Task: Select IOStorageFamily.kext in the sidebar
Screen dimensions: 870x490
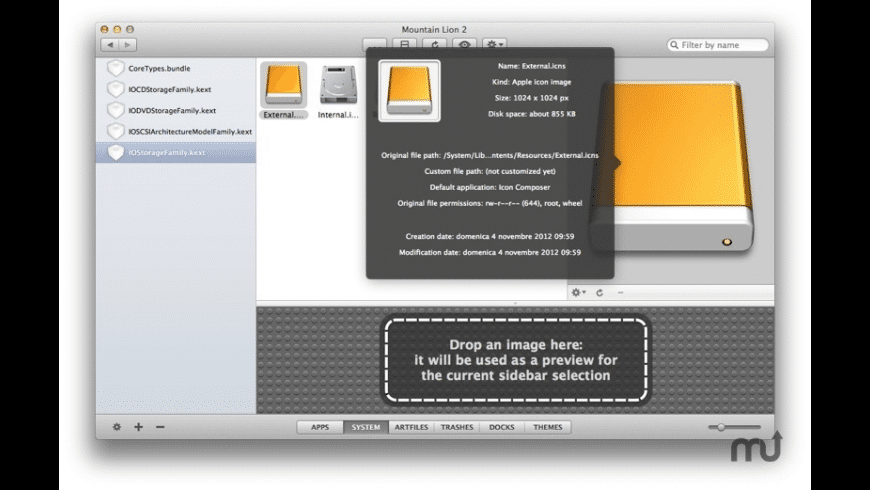Action: (175, 153)
